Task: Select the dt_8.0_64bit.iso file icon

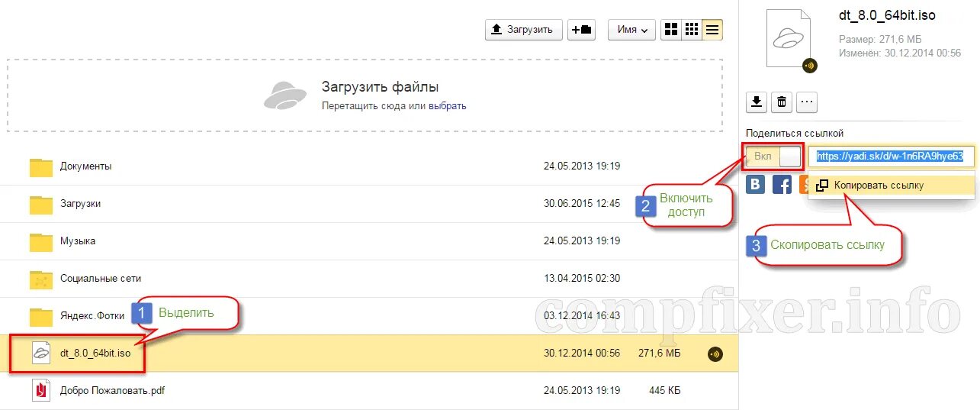Action: [40, 354]
